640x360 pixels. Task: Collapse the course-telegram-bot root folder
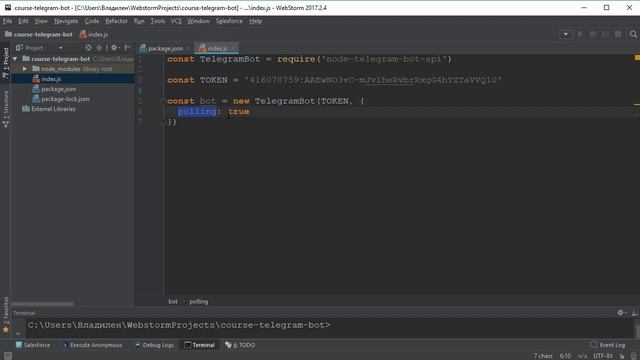(x=15, y=59)
